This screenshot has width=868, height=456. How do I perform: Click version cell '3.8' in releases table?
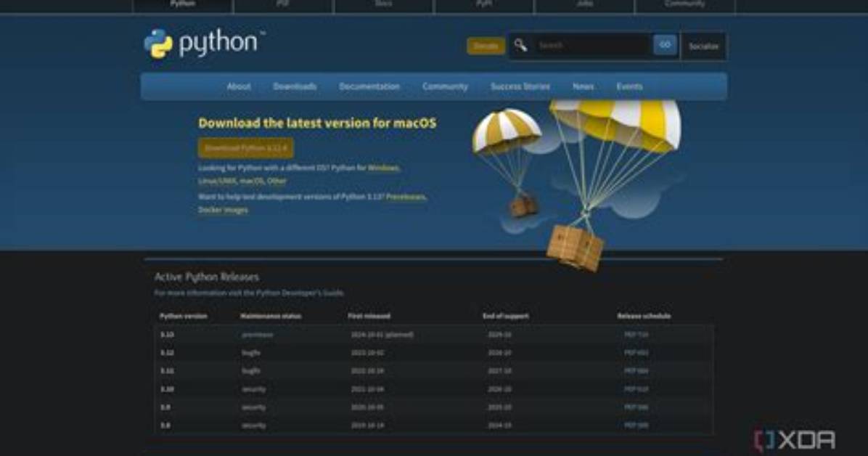point(165,426)
